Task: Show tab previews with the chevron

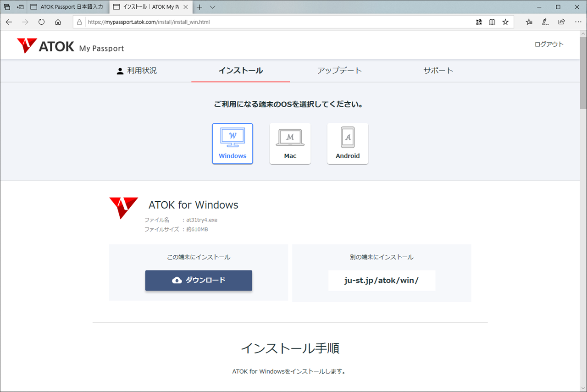Action: tap(213, 7)
